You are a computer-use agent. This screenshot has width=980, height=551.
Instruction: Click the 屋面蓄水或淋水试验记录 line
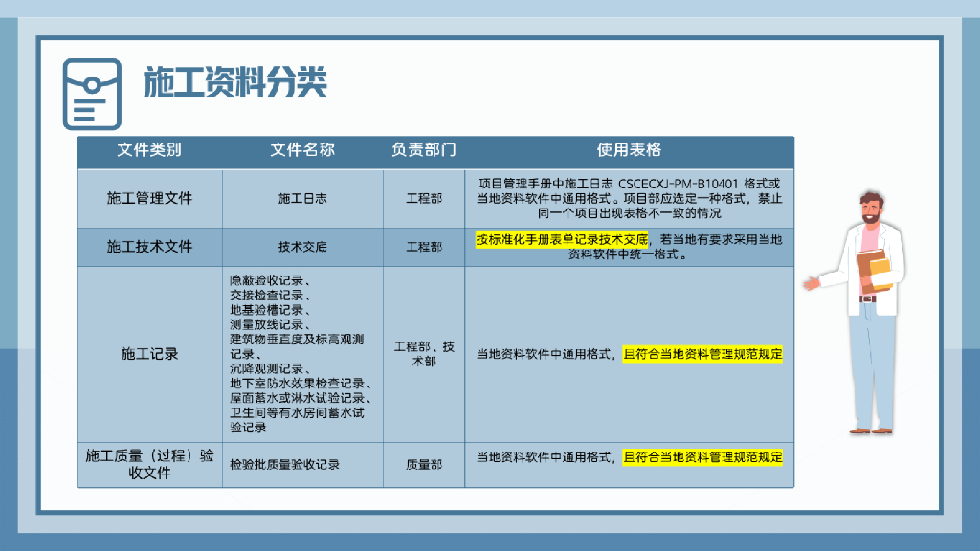click(x=301, y=398)
